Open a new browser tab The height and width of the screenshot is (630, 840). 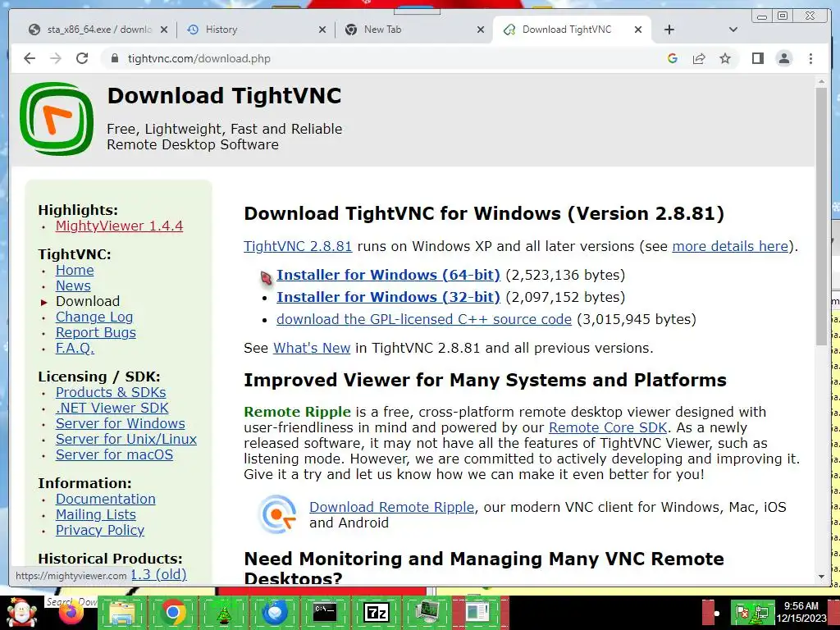click(x=669, y=30)
